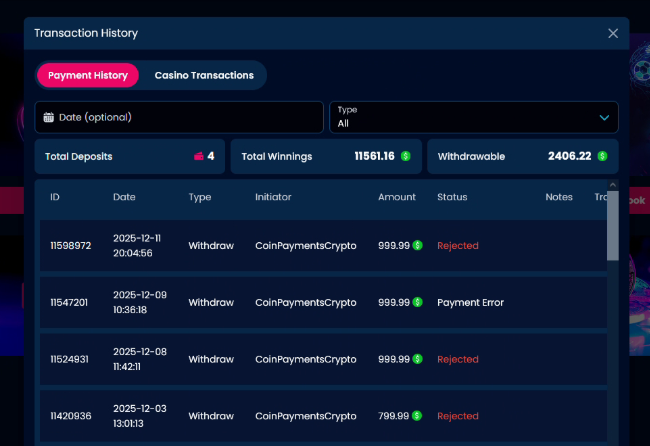Click the coin icon in transaction 11598972 row
The image size is (650, 446).
tap(417, 245)
